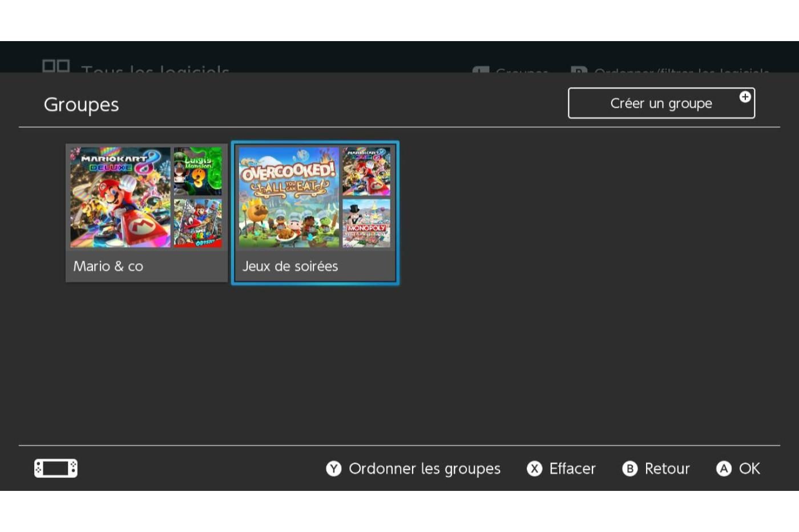Click the A button icon
The image size is (799, 532).
coord(724,469)
